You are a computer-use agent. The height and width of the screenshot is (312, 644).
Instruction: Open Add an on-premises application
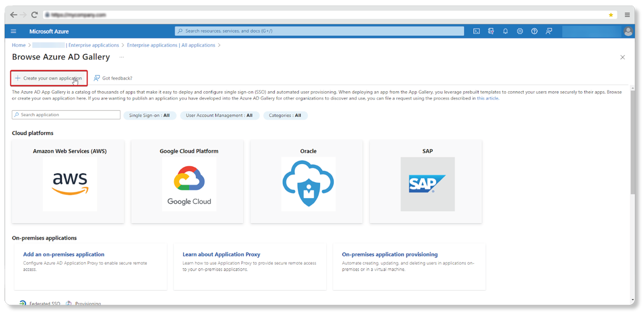64,254
